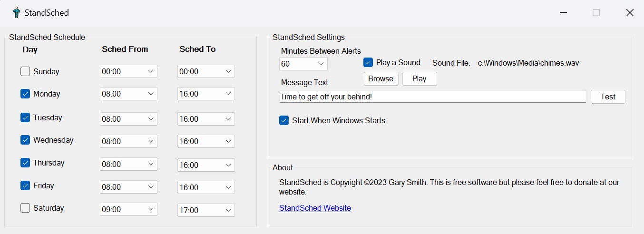Click the Browse button for sound file
This screenshot has width=644, height=234.
pyautogui.click(x=381, y=78)
